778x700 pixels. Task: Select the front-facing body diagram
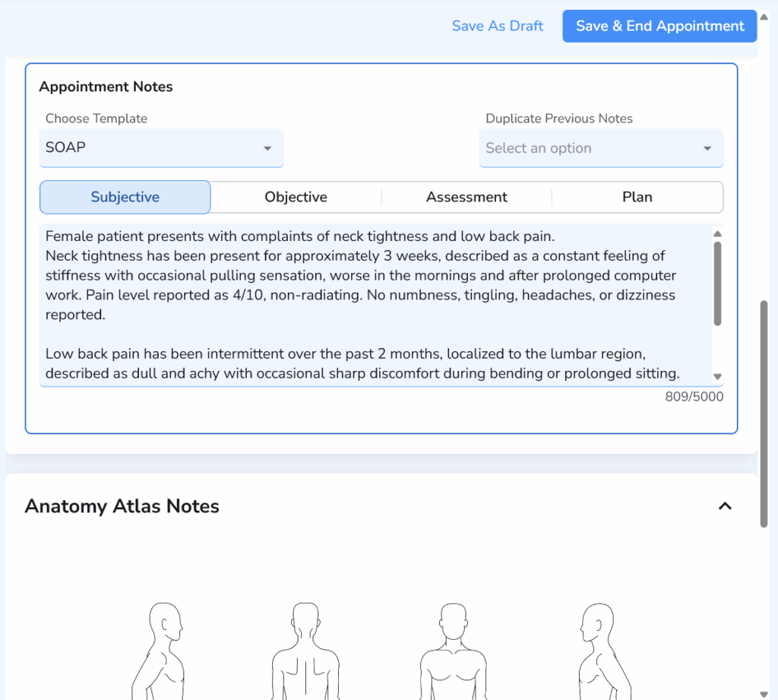coord(452,650)
